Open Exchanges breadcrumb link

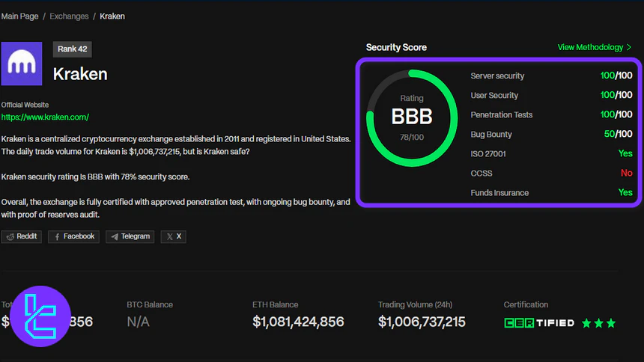click(x=69, y=16)
